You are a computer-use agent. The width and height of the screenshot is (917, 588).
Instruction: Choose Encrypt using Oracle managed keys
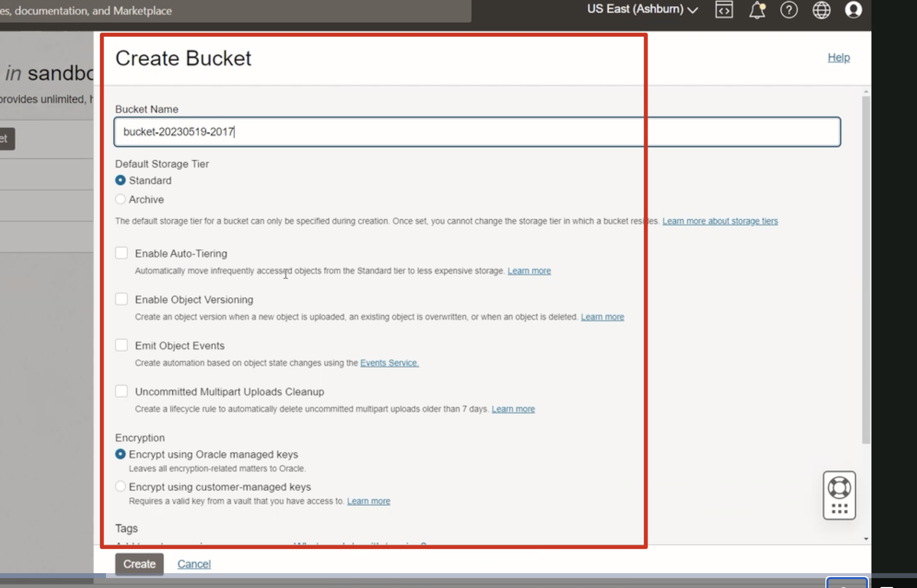(x=120, y=454)
